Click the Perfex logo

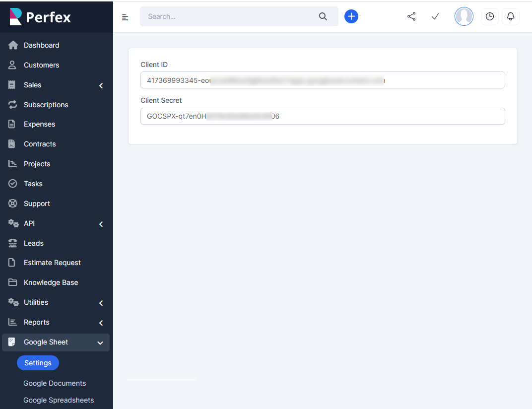(41, 17)
